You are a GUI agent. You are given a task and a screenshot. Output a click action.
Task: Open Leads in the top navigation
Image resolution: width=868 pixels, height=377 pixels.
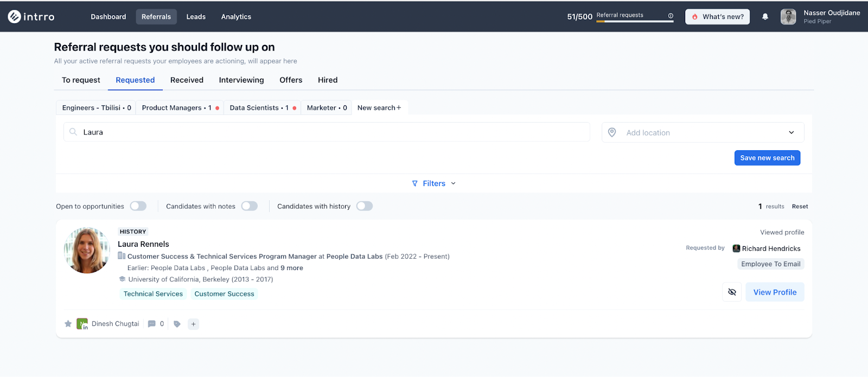pos(196,17)
